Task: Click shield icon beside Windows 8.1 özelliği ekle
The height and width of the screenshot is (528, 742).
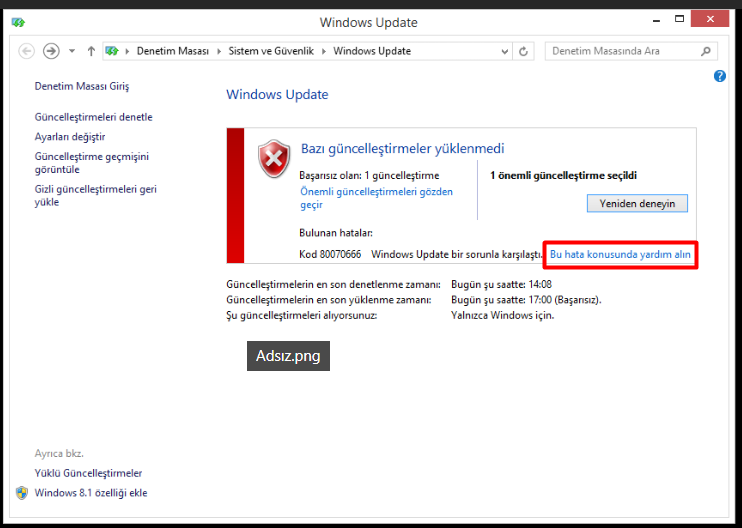Action: [22, 493]
